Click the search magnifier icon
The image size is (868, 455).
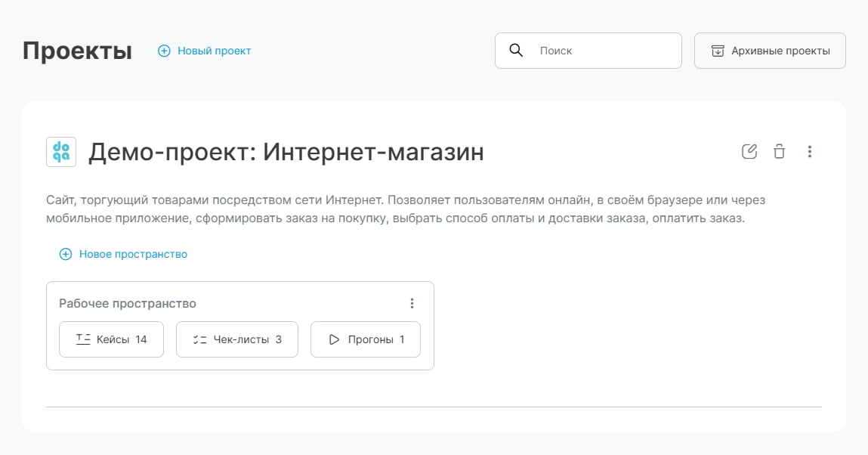517,50
